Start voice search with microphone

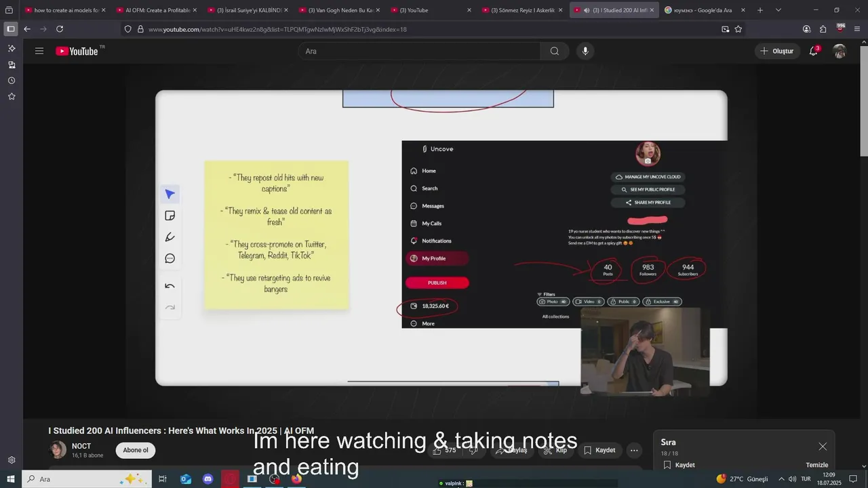tap(585, 51)
